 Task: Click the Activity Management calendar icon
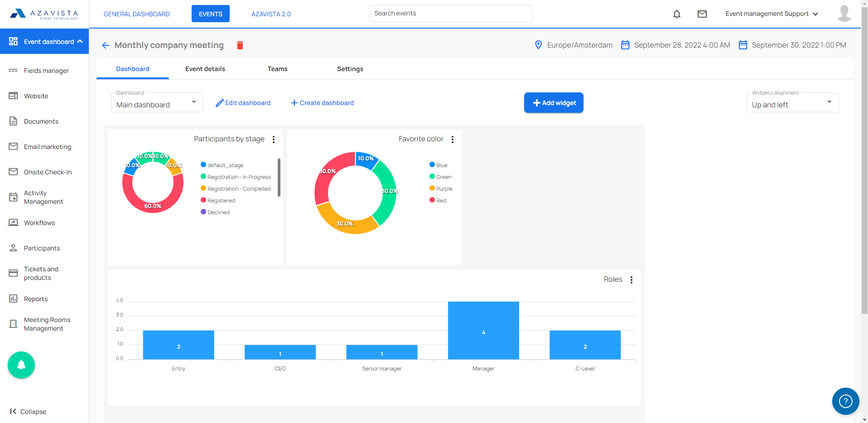coord(13,197)
